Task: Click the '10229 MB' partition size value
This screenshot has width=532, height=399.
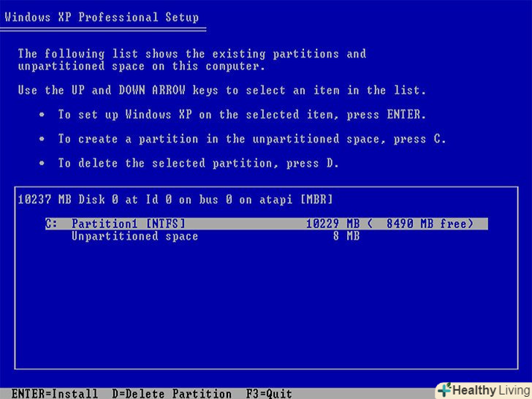Action: click(x=332, y=224)
